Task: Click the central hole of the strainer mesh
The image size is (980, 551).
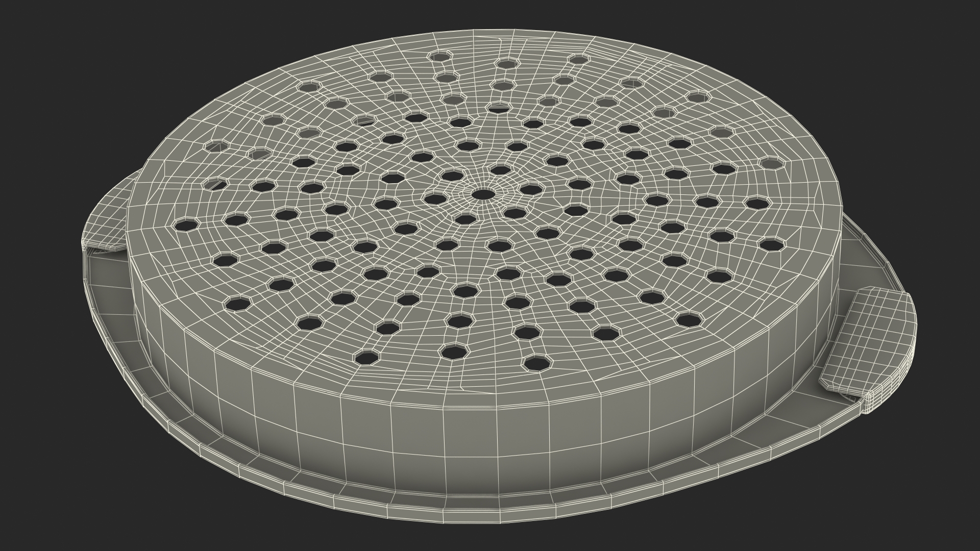Action: pyautogui.click(x=482, y=194)
